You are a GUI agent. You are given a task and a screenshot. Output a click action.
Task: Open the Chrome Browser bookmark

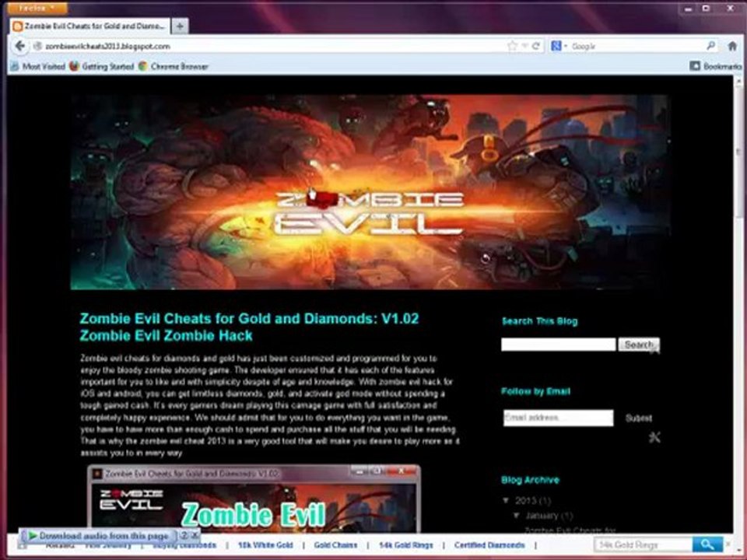click(x=174, y=66)
